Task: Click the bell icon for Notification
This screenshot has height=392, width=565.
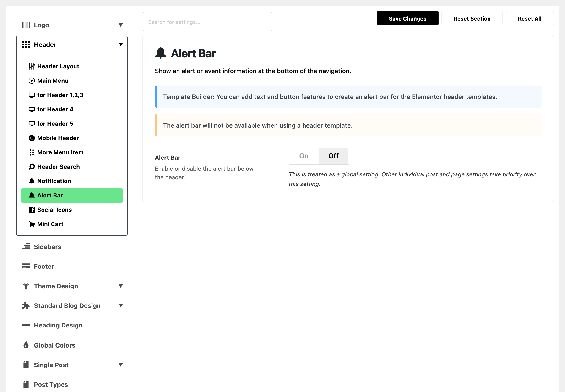Action: 32,181
